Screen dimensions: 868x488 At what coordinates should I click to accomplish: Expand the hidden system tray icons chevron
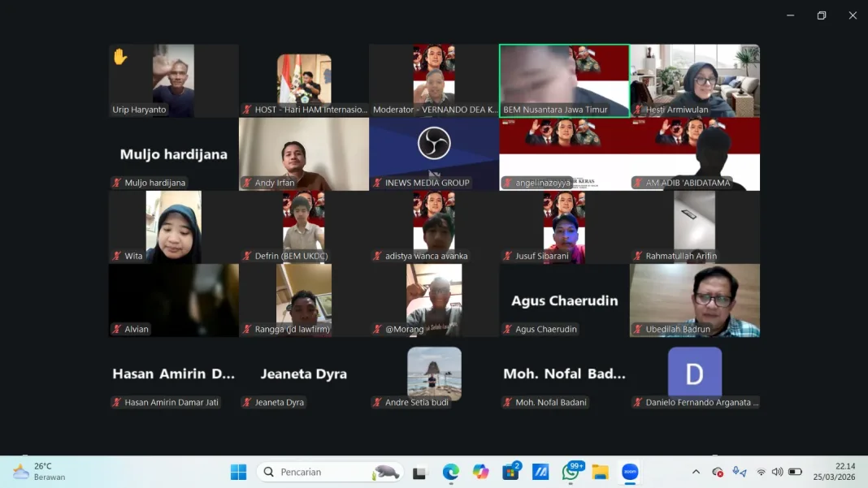coord(696,472)
